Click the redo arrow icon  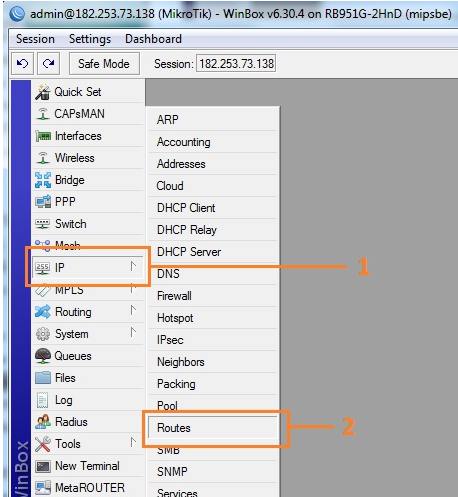pyautogui.click(x=49, y=63)
